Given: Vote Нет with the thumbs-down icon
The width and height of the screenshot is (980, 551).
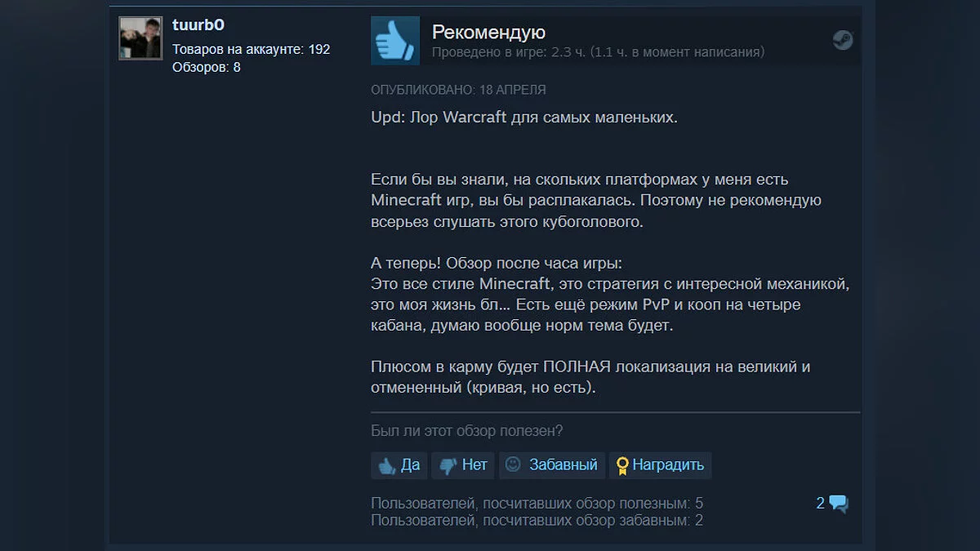Looking at the screenshot, I should [463, 465].
